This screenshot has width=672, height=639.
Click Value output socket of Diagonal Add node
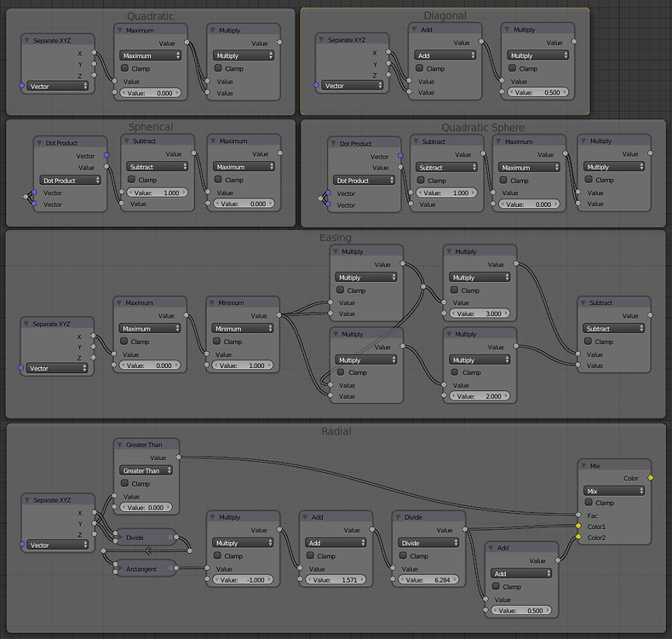481,42
